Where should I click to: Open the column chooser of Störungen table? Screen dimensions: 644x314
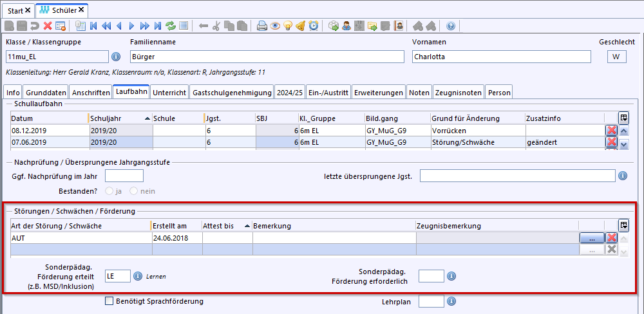click(x=624, y=225)
